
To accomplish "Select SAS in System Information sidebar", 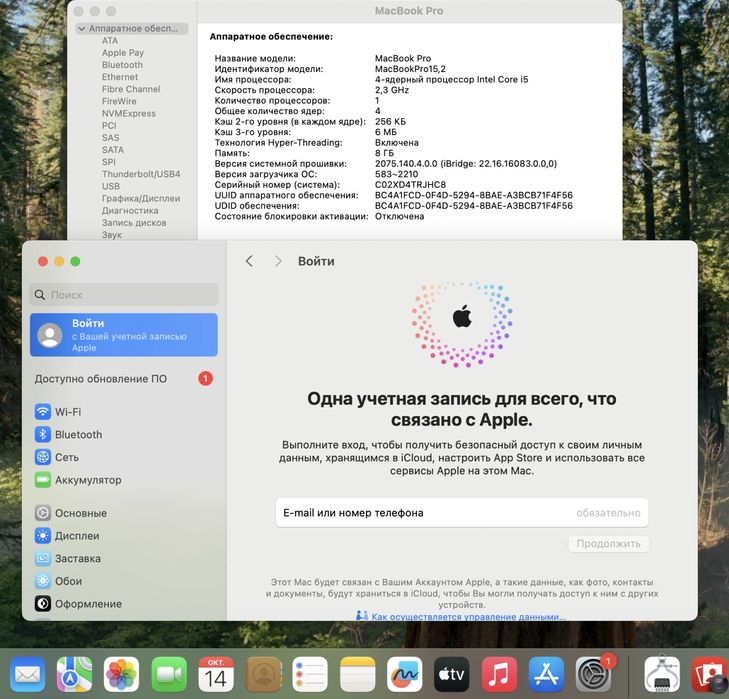I will coord(111,138).
